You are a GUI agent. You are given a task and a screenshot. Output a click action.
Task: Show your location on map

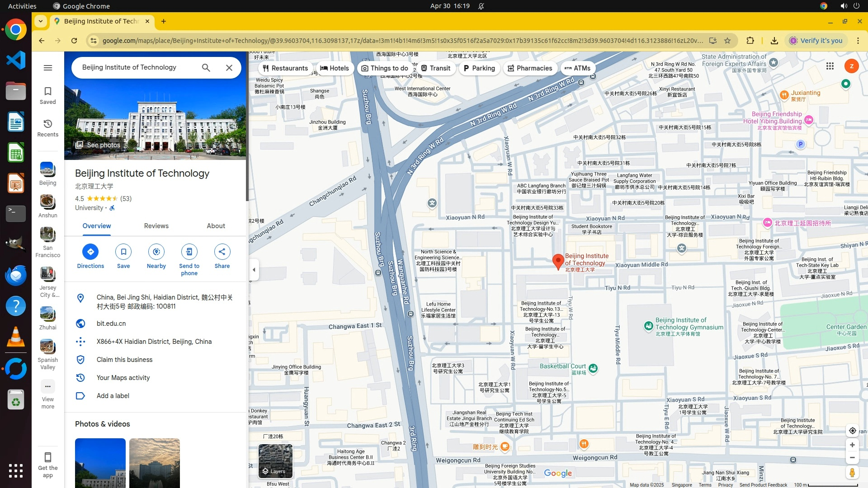852,431
